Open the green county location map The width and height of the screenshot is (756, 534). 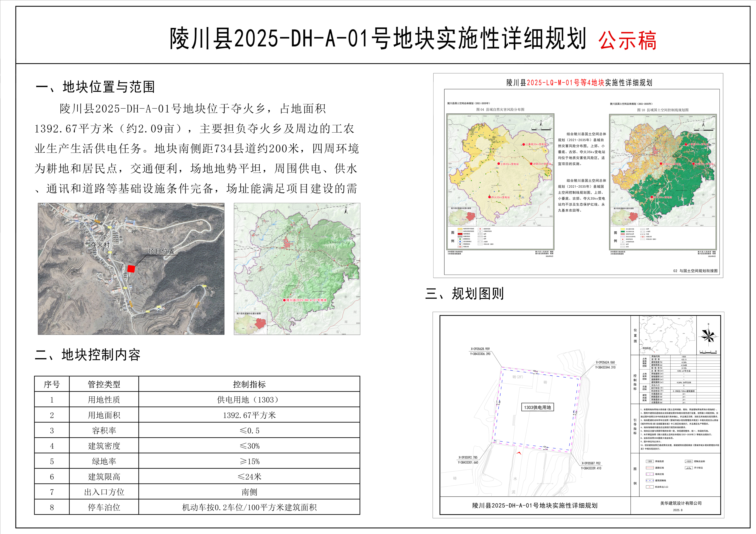point(297,269)
